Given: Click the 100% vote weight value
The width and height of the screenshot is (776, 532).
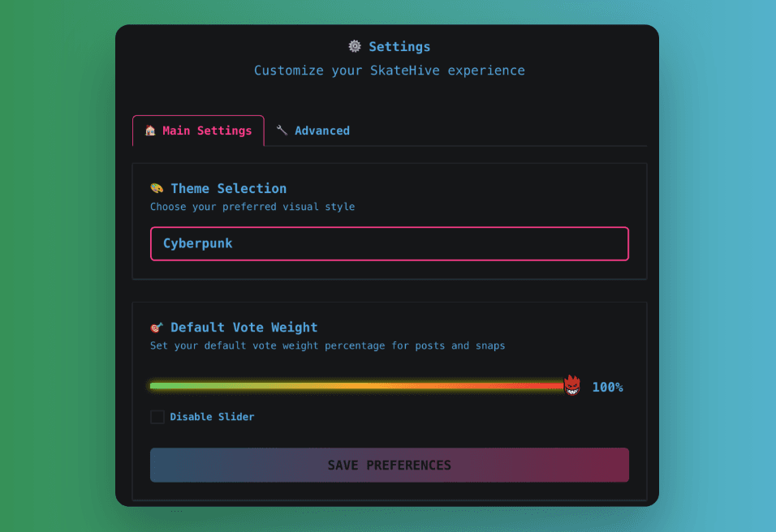Looking at the screenshot, I should click(608, 387).
